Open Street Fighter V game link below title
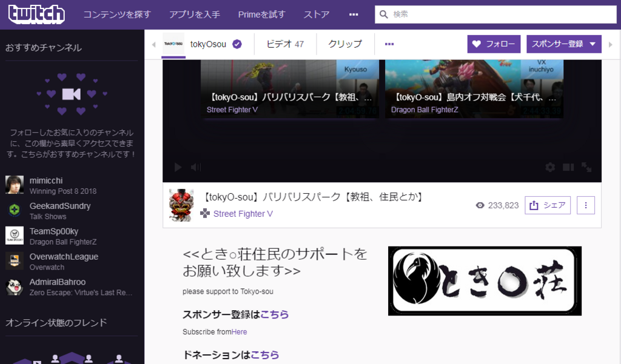Image resolution: width=621 pixels, height=364 pixels. coord(243,214)
